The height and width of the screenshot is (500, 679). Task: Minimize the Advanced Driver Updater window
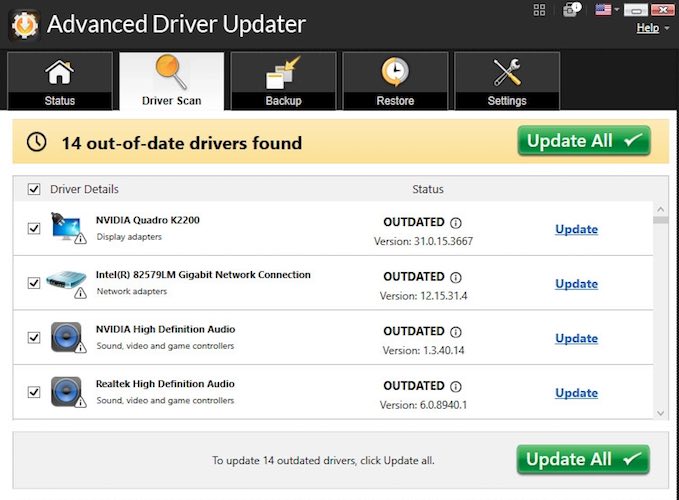tap(636, 10)
